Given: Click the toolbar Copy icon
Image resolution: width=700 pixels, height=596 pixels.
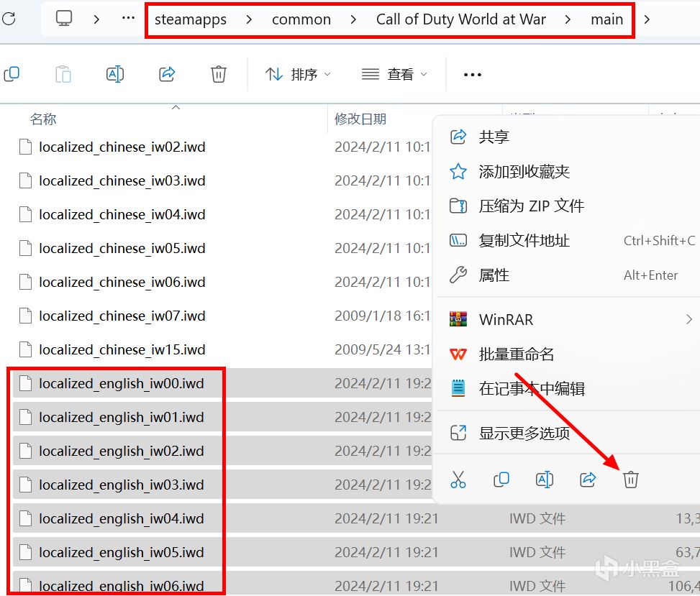Looking at the screenshot, I should [x=12, y=74].
